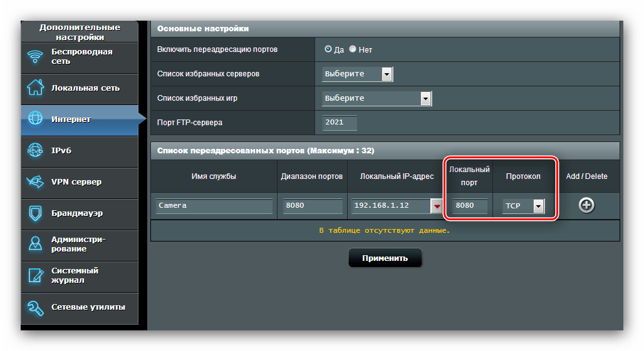Viewport: 644px width, 351px height.
Task: Open the Системный журнал section
Action: click(x=80, y=277)
